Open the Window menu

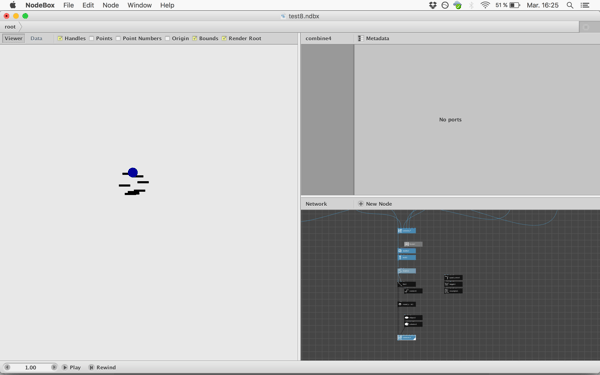pyautogui.click(x=139, y=5)
